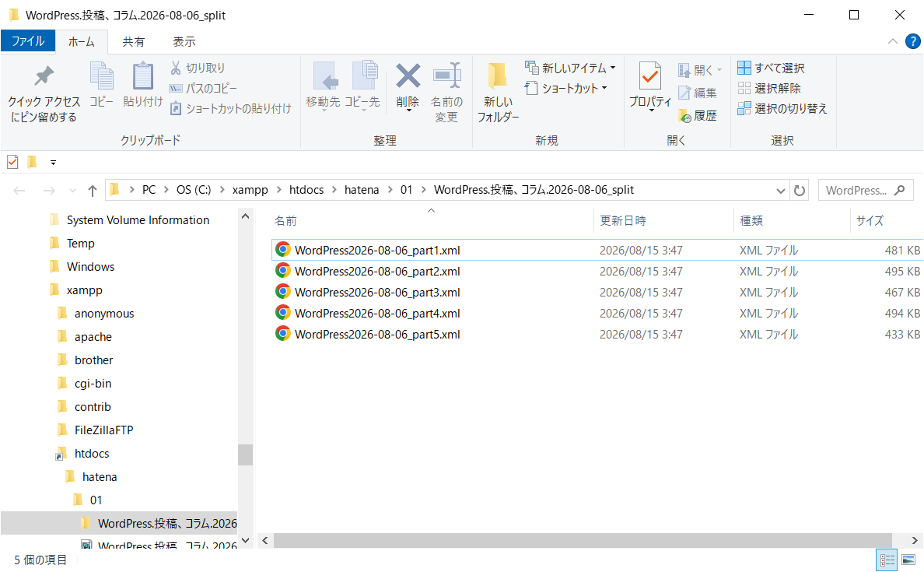Image resolution: width=924 pixels, height=572 pixels.
Task: Click the Copy ribbon icon
Action: 101,85
